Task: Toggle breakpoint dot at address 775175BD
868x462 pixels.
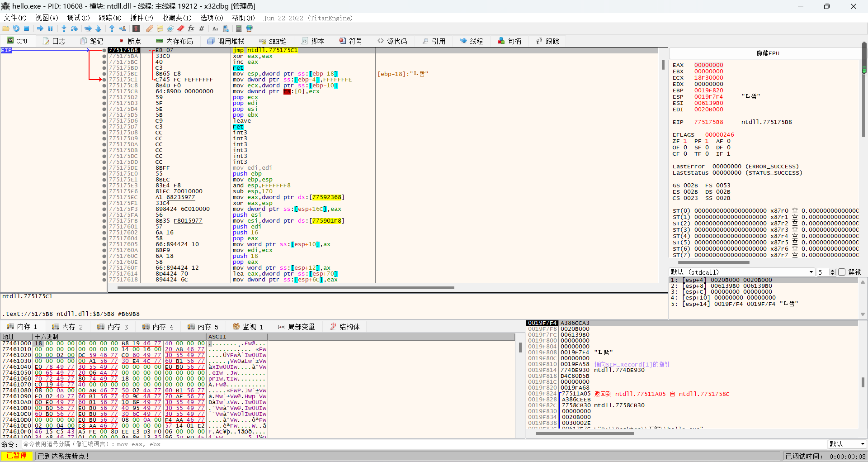Action: point(104,68)
